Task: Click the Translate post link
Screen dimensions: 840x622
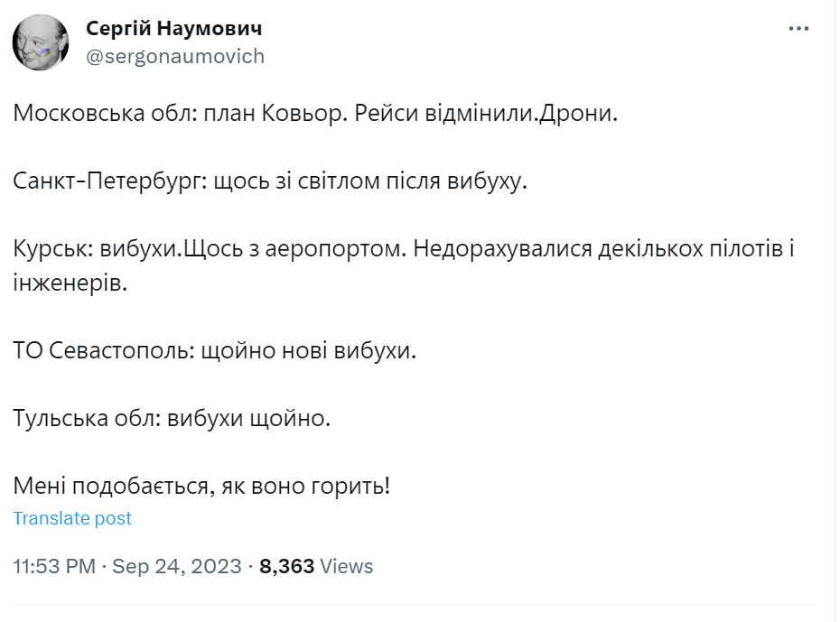Action: (72, 518)
